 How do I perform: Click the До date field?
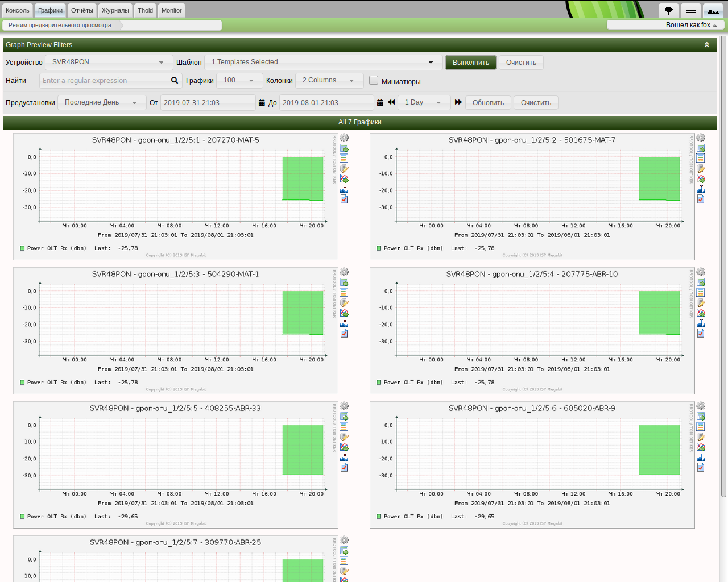[326, 102]
